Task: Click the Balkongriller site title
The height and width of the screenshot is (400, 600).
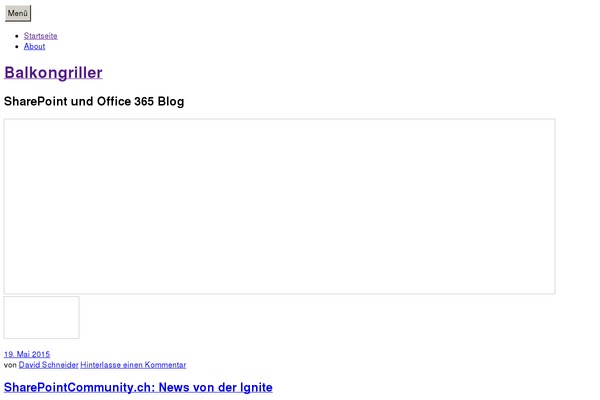Action: (53, 72)
